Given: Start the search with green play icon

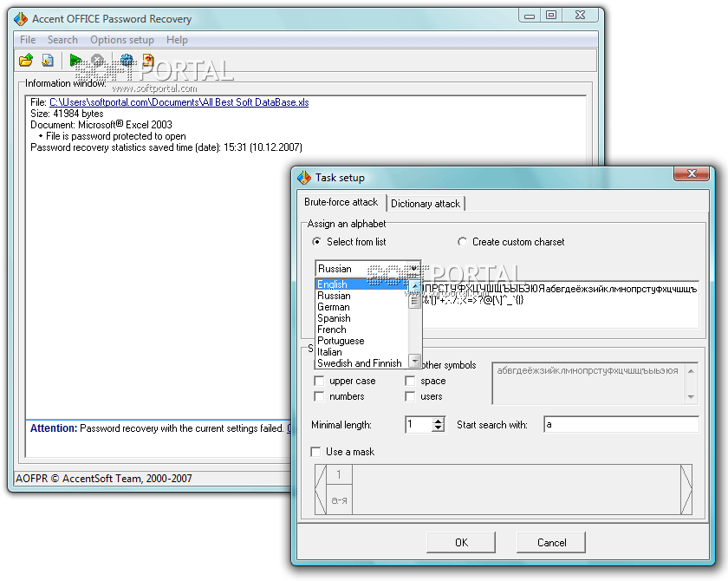Looking at the screenshot, I should pyautogui.click(x=75, y=60).
